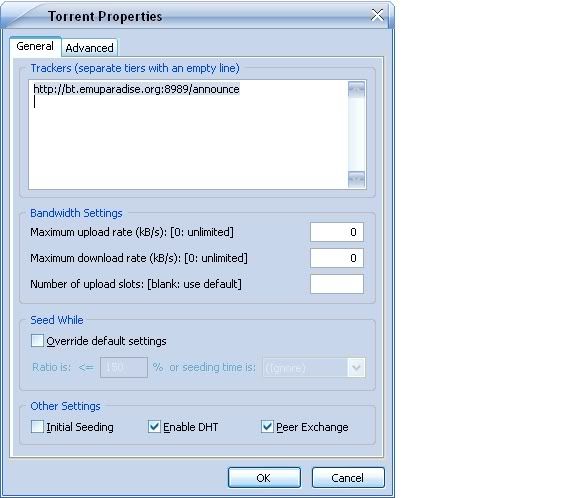The image size is (581, 498).
Task: Open the seeding time dropdown
Action: pyautogui.click(x=314, y=368)
